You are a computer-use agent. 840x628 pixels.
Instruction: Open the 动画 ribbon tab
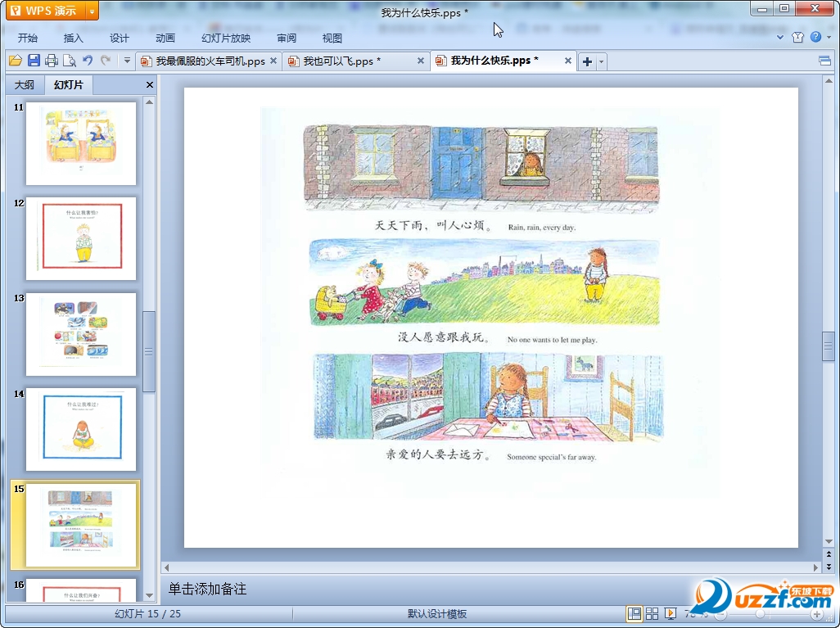pyautogui.click(x=165, y=38)
